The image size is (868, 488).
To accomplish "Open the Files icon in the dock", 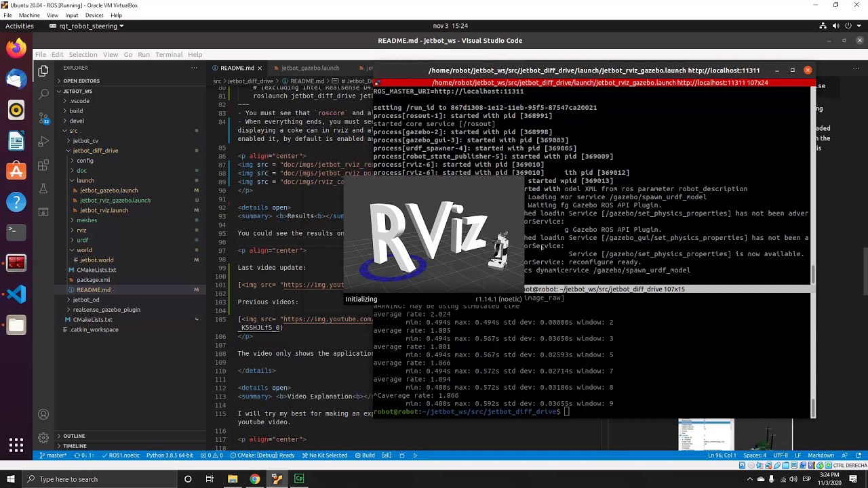I will coord(16,325).
